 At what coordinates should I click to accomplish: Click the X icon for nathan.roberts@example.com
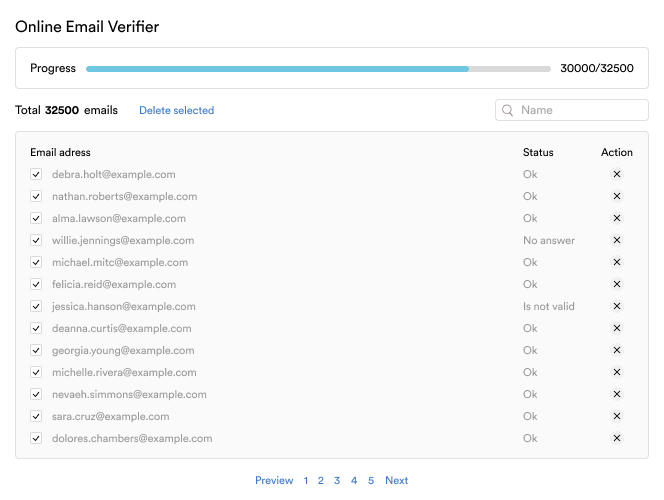pos(617,196)
